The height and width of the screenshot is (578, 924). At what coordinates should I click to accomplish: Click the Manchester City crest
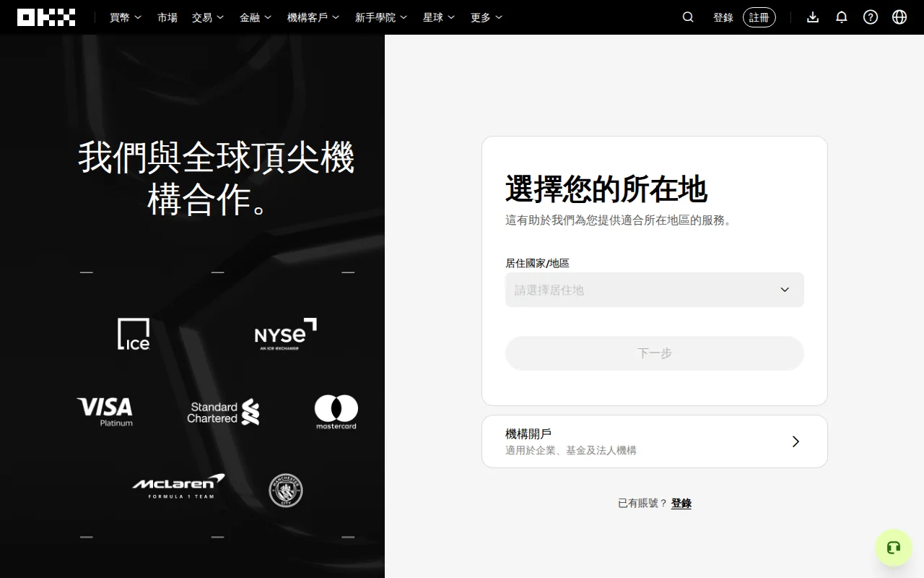click(x=286, y=491)
